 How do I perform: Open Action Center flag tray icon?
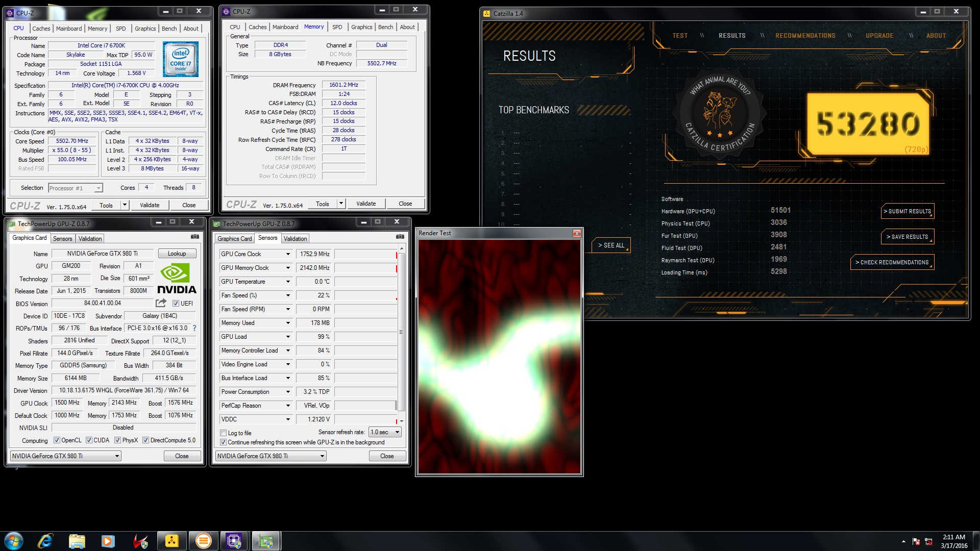point(916,541)
